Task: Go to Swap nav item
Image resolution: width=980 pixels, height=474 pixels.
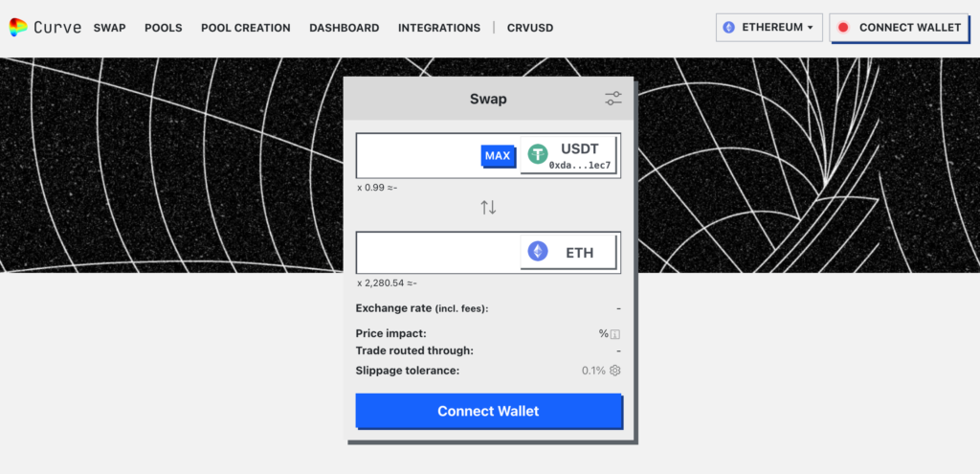Action: tap(109, 28)
